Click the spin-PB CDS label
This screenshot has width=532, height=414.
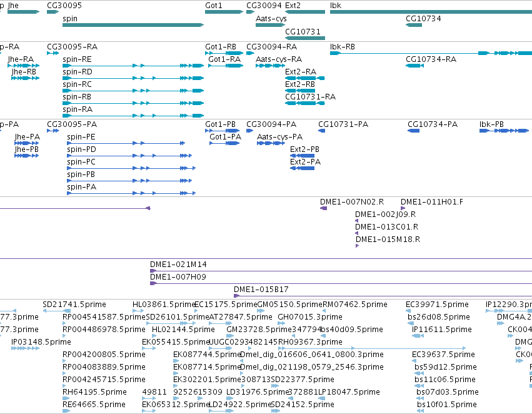tap(81, 174)
